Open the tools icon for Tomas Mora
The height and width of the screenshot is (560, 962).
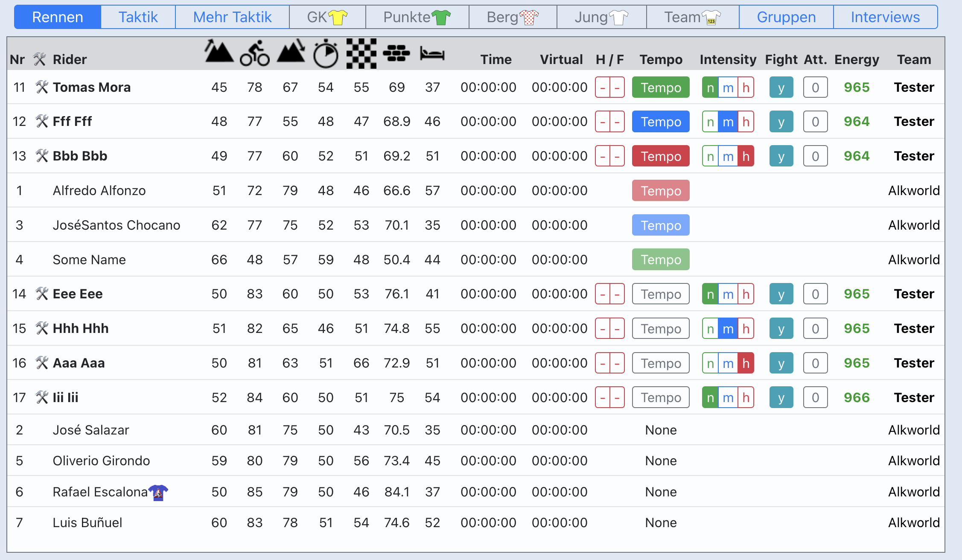41,87
